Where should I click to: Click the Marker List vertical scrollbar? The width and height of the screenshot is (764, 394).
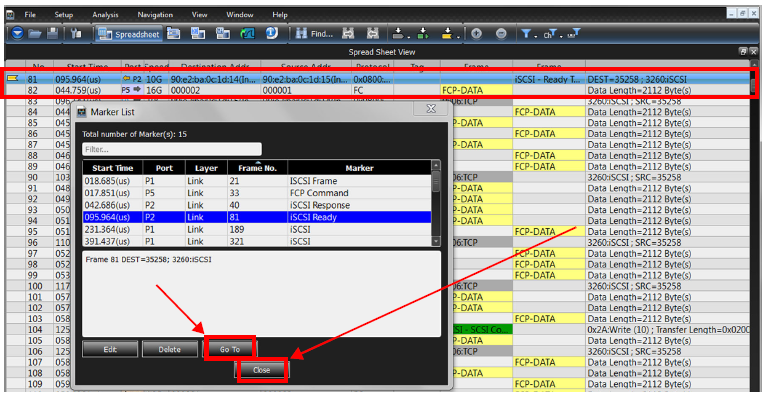click(436, 203)
